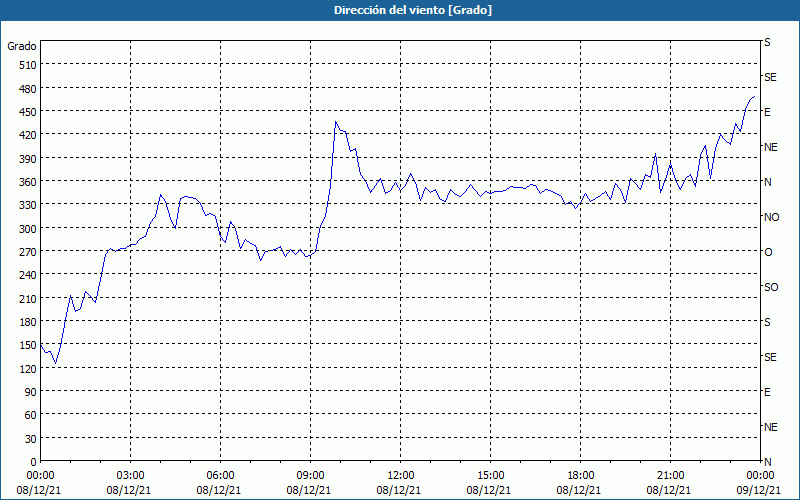Select the 08/12/21 date beneath 03:00
The width and height of the screenshot is (800, 500).
click(131, 490)
